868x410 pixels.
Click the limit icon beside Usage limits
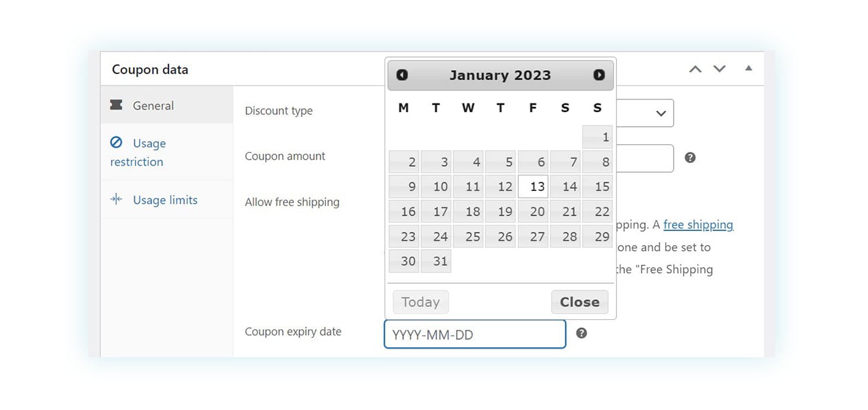point(116,199)
